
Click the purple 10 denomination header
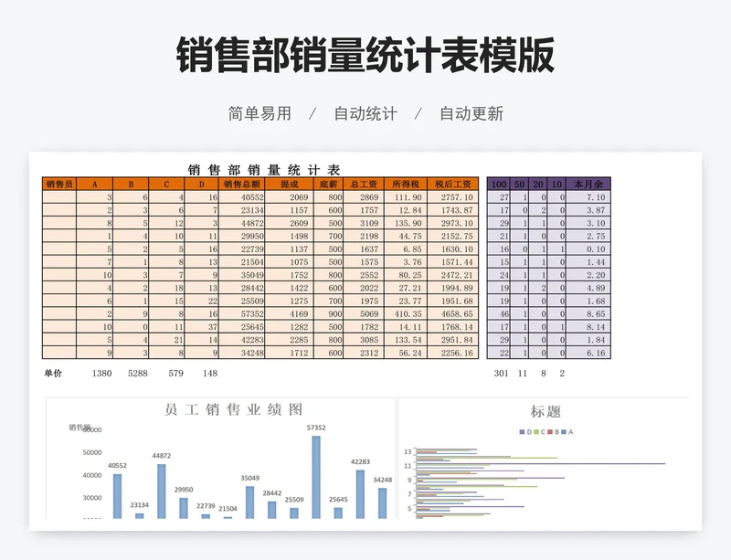click(556, 185)
